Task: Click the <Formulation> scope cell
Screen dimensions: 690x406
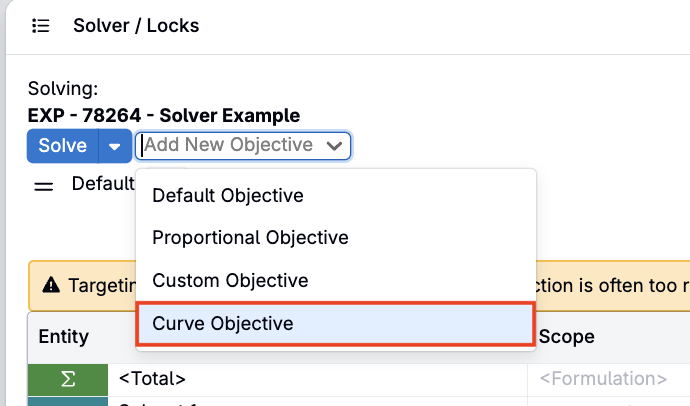Action: (603, 378)
